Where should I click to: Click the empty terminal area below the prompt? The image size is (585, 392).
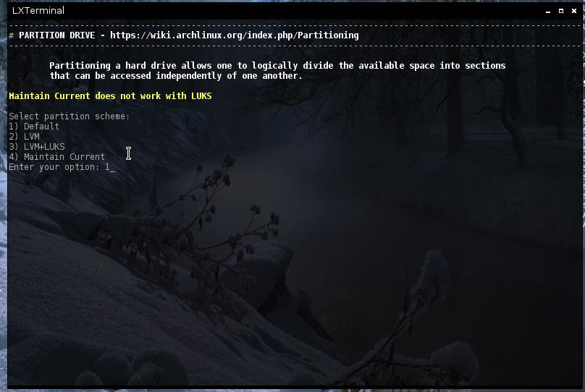(295, 279)
